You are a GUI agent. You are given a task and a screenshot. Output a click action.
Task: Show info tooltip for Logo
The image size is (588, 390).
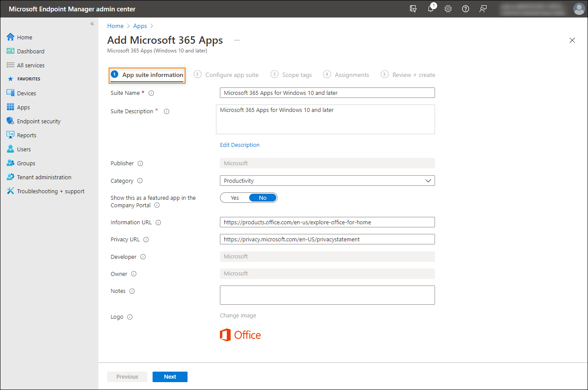(129, 317)
